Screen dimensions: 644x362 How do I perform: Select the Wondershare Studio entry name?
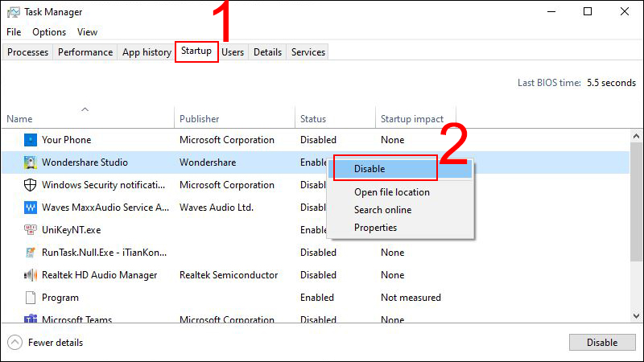coord(85,162)
